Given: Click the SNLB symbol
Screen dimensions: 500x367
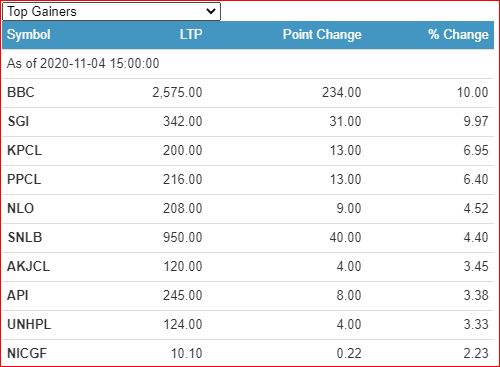Looking at the screenshot, I should point(25,237).
